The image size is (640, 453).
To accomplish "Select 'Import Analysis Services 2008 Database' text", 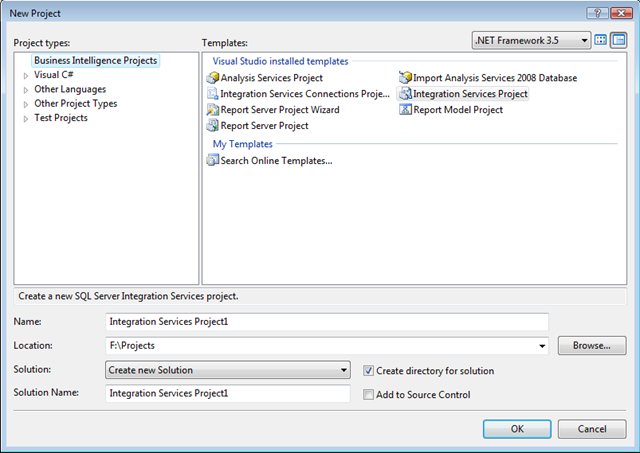I will 495,78.
